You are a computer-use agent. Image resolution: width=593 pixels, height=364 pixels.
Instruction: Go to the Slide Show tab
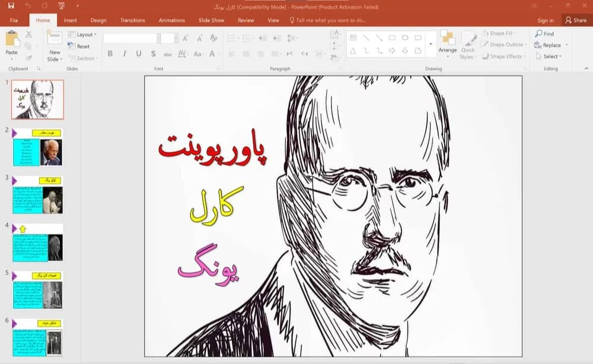(x=212, y=20)
